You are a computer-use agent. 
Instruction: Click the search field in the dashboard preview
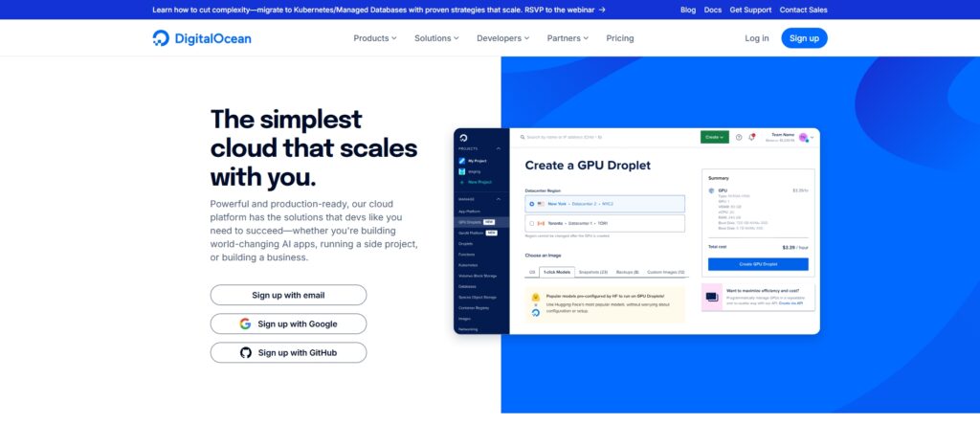(563, 137)
